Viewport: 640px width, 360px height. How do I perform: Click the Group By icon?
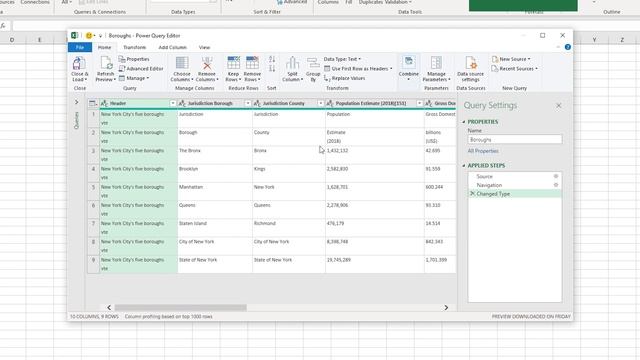pos(313,63)
